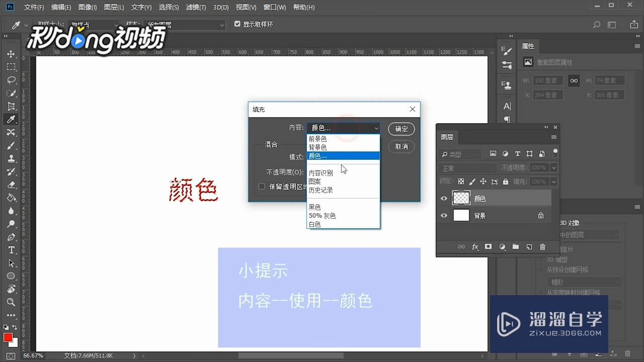Select the Eyedropper tool in toolbar
This screenshot has height=362, width=644.
coord(11,119)
